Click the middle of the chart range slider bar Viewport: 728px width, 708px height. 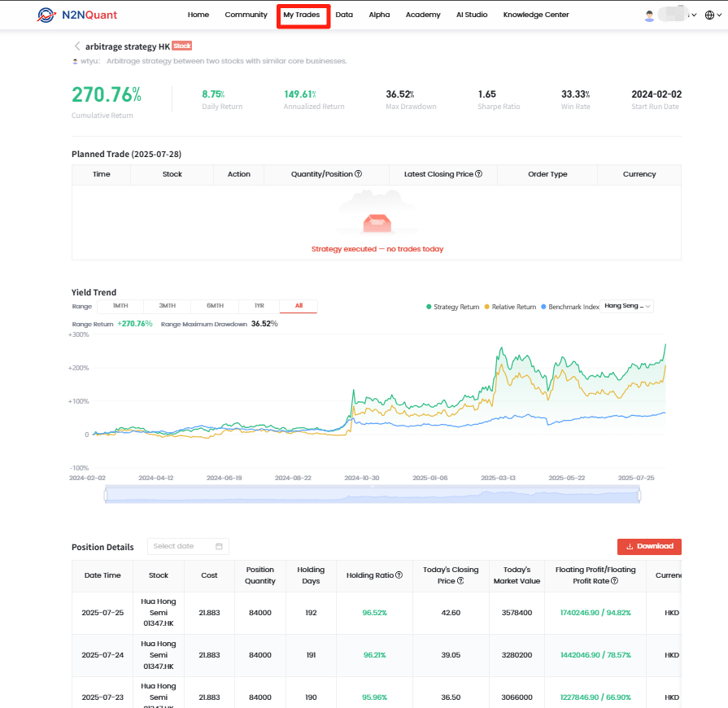point(373,494)
